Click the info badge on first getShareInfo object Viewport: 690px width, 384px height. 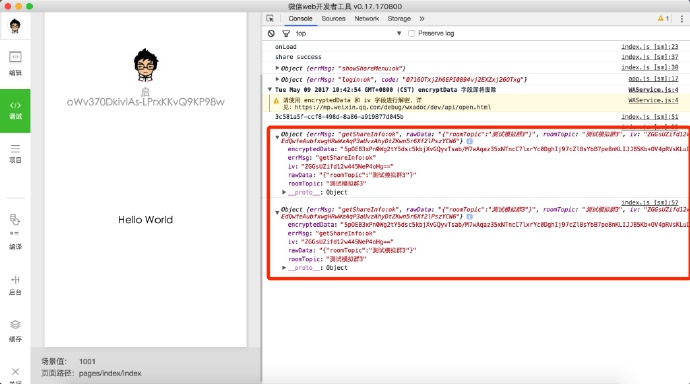point(470,141)
